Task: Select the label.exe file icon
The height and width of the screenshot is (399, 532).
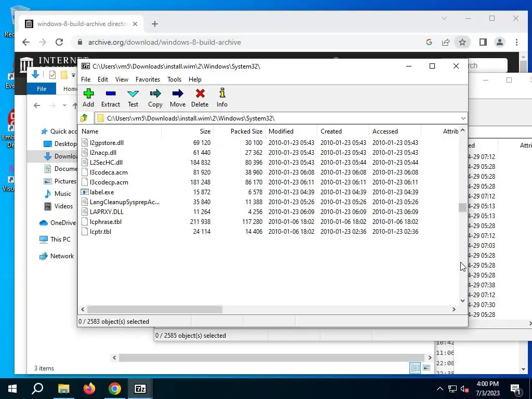Action: [85, 192]
